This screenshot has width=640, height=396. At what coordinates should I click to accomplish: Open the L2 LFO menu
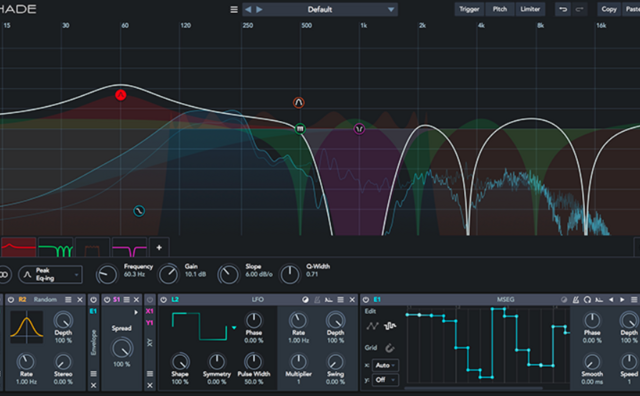point(340,300)
